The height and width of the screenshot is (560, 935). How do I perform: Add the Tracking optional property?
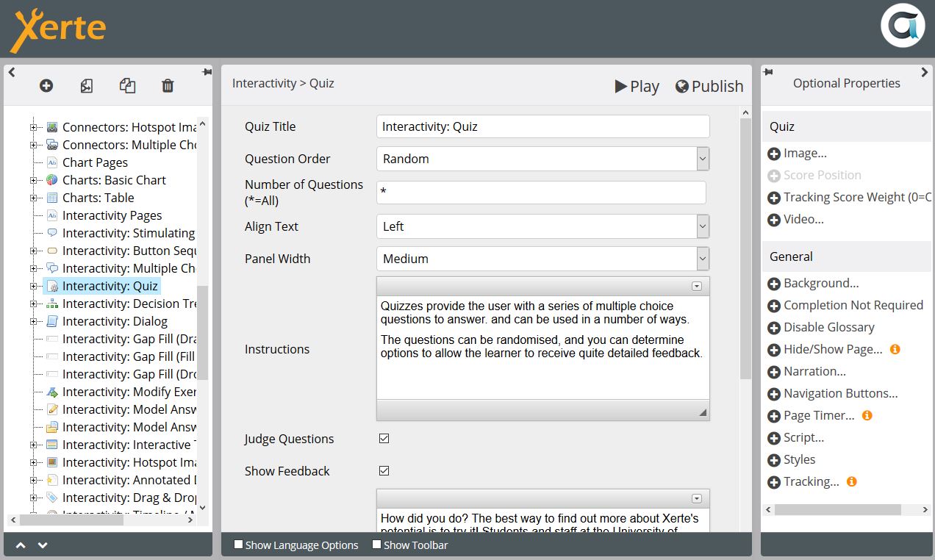click(803, 482)
